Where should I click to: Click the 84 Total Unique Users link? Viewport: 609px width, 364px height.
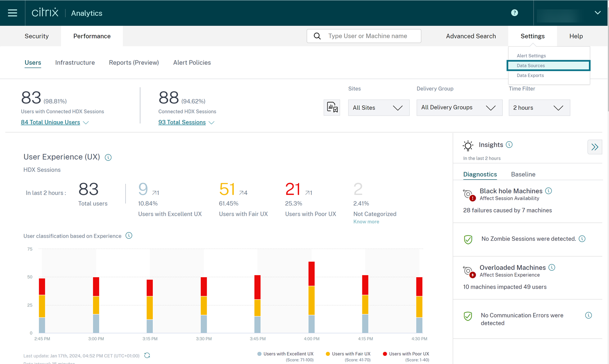tap(50, 122)
